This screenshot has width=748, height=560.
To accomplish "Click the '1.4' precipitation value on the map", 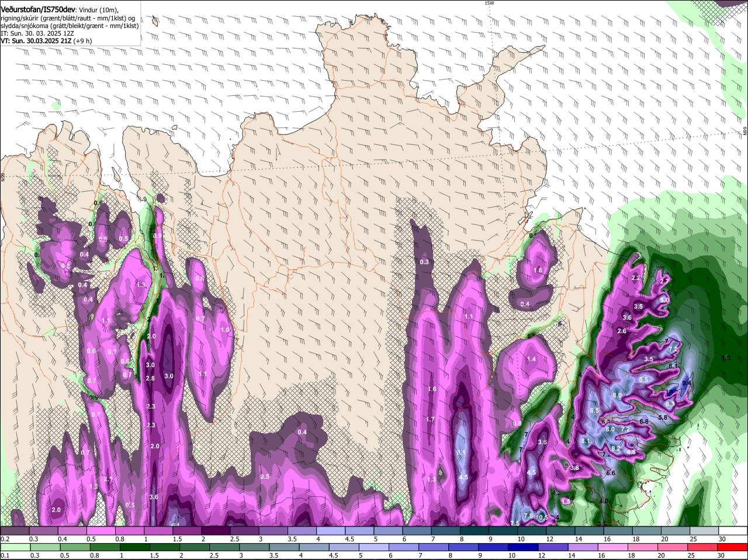I will (531, 359).
